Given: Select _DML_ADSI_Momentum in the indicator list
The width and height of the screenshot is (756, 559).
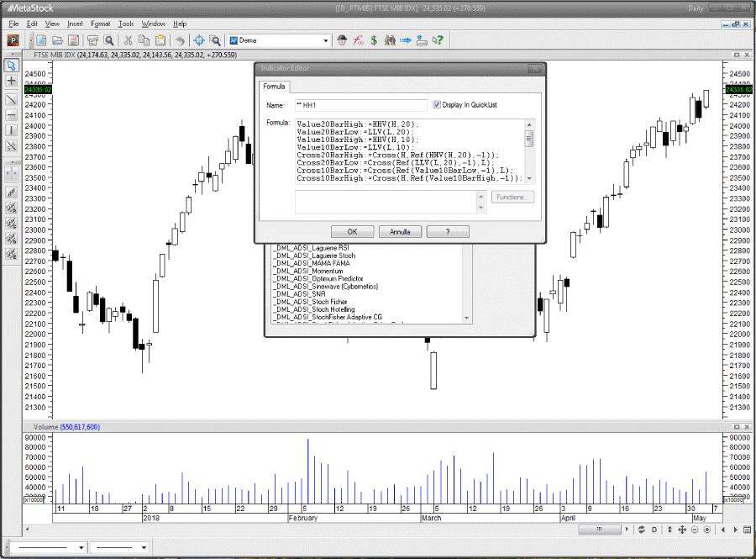Looking at the screenshot, I should (x=308, y=271).
